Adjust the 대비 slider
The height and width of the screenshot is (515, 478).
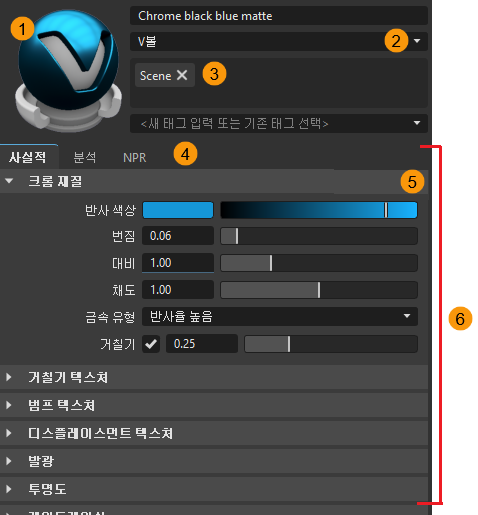click(319, 263)
